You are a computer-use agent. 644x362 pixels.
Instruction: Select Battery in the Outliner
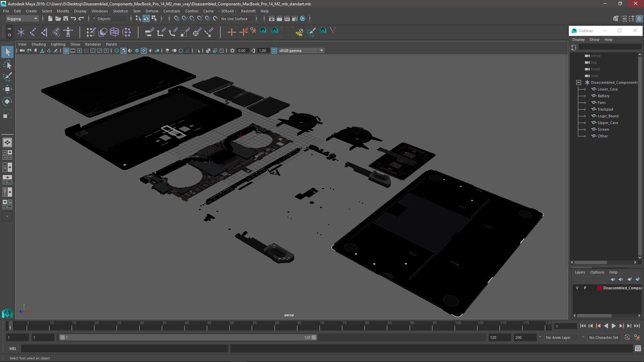tap(603, 96)
